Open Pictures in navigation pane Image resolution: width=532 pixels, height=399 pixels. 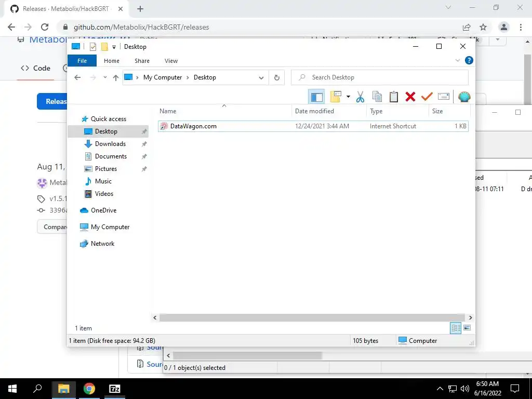pyautogui.click(x=105, y=169)
